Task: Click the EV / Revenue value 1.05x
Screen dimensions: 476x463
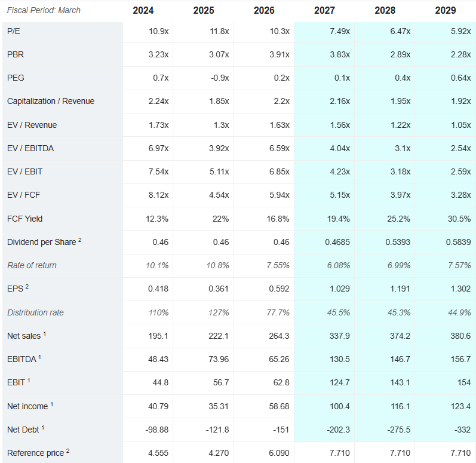Action: pyautogui.click(x=460, y=125)
